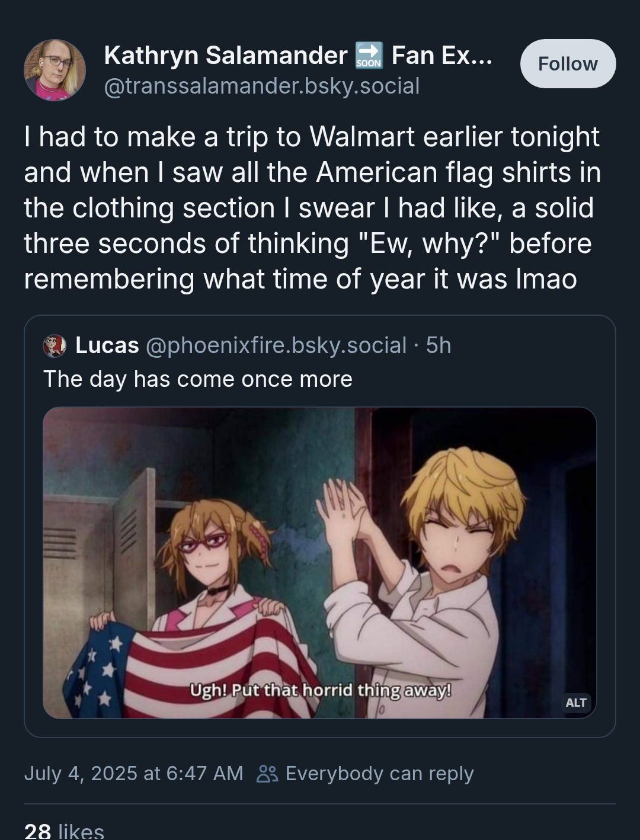Click the subtitle 'Ugh! Put that horrid thing away!'

coord(321,691)
